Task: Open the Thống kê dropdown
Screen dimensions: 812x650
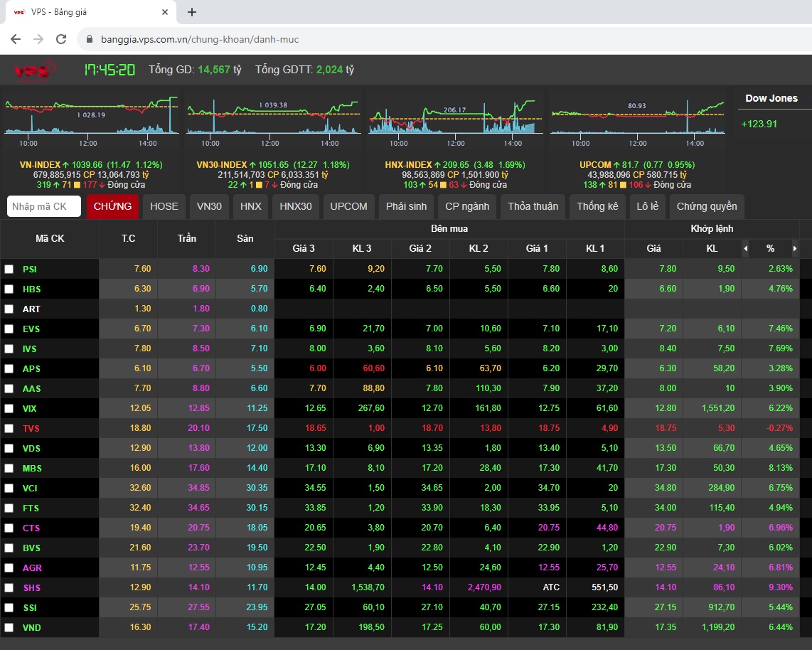Action: [x=597, y=206]
